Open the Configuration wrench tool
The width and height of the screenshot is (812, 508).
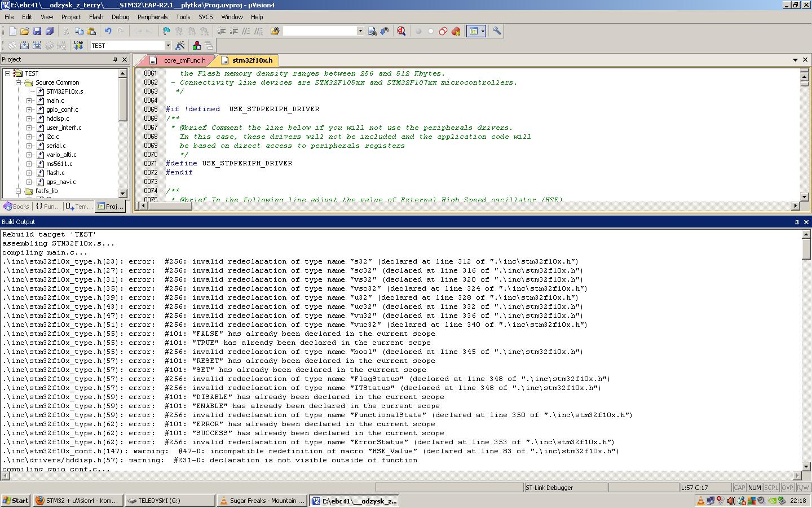pos(497,31)
